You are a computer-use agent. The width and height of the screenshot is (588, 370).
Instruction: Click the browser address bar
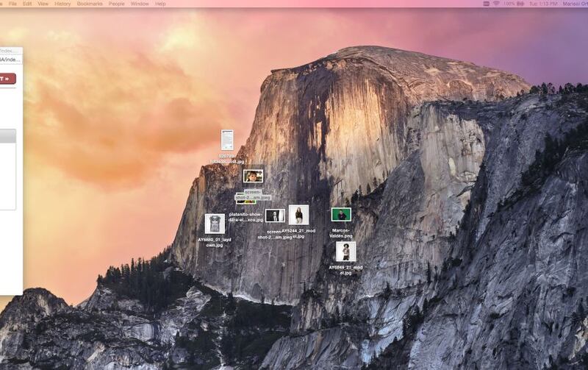pyautogui.click(x=10, y=60)
